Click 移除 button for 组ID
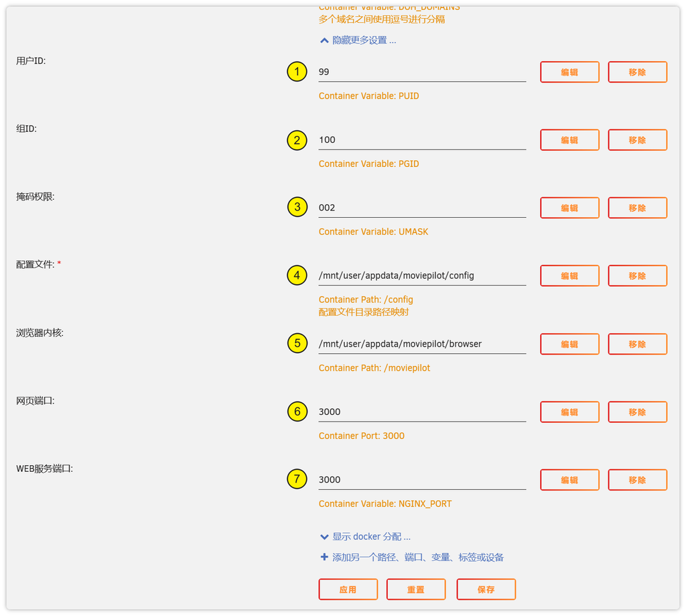 (637, 140)
